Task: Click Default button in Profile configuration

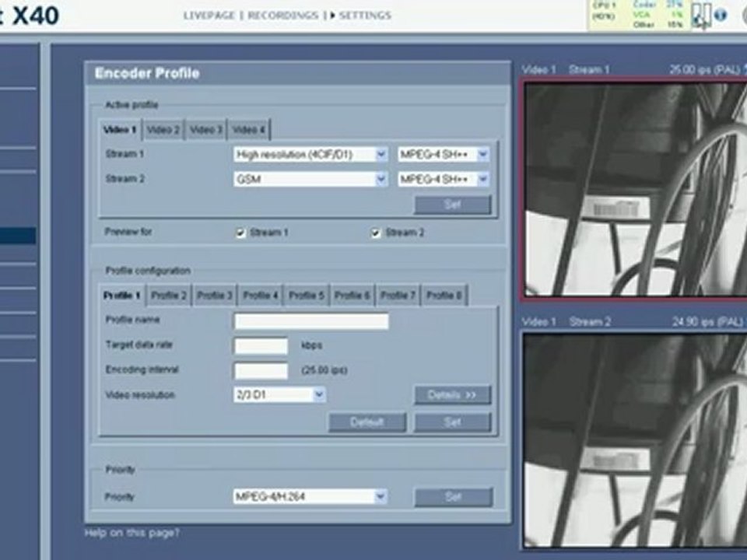Action: pyautogui.click(x=367, y=422)
